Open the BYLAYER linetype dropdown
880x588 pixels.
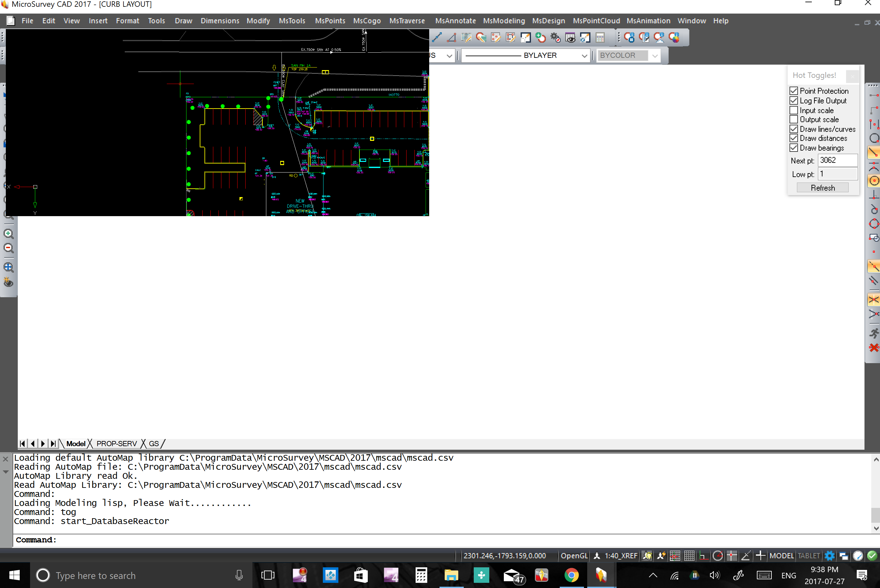point(584,56)
